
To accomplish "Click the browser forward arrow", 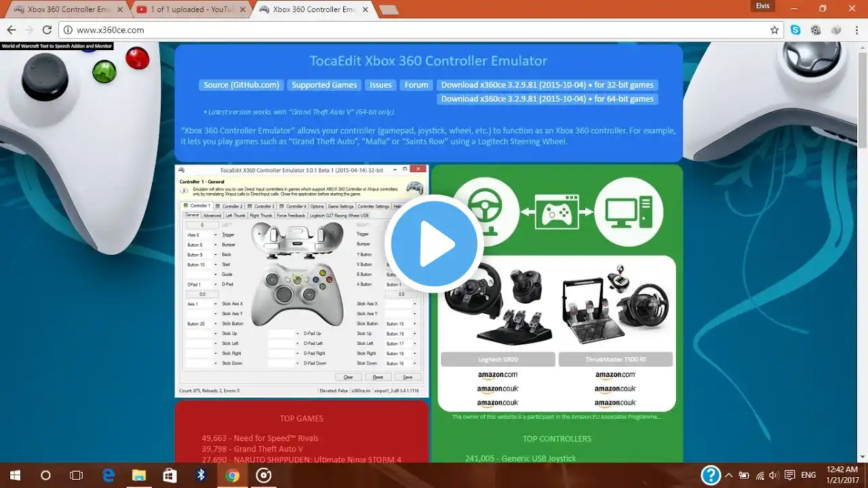I will point(29,30).
